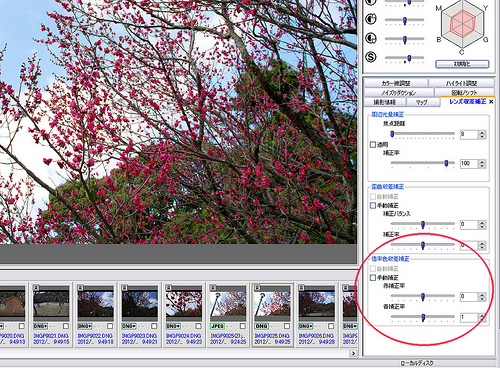The image size is (500, 368).
Task: Click the 歪曲収差補正 補正率 spinner arrows
Action: [482, 246]
